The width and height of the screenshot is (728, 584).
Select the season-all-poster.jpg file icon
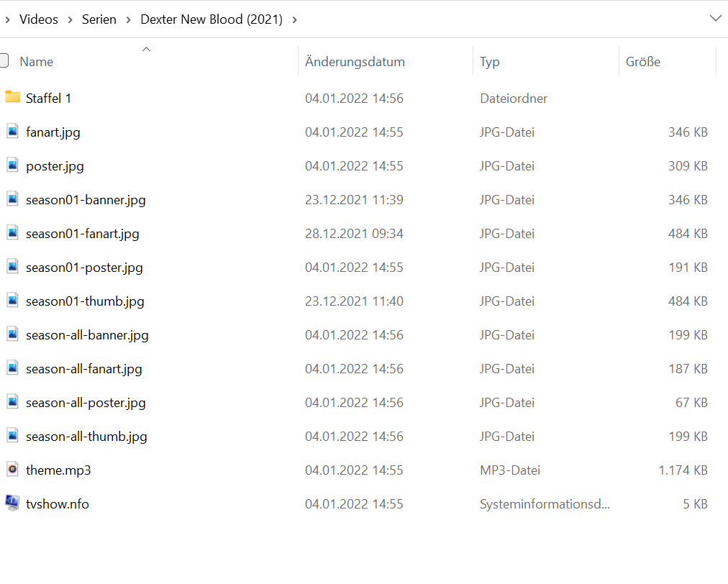[x=12, y=402]
